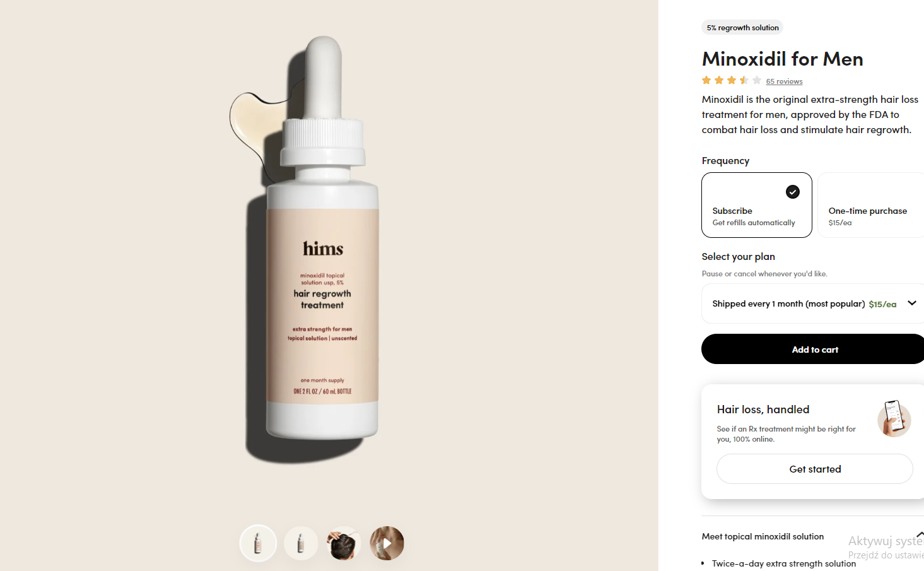The width and height of the screenshot is (924, 571).
Task: Select the One-time purchase option
Action: (x=871, y=205)
